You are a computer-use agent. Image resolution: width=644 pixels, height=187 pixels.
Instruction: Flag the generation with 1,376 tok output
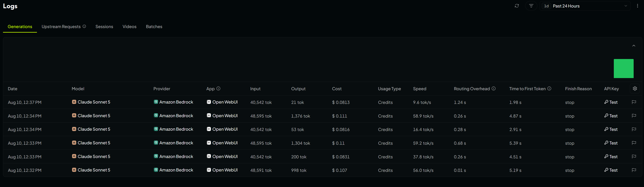(x=634, y=116)
